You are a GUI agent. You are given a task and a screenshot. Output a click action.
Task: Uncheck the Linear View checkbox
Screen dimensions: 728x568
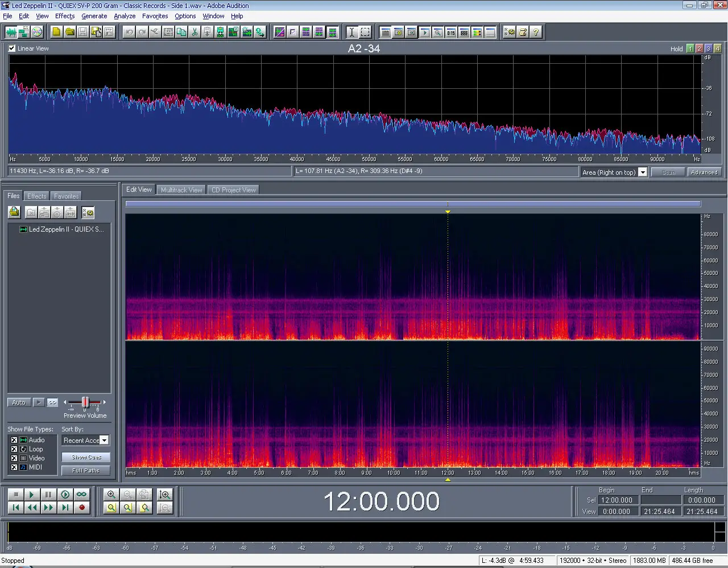click(x=12, y=48)
